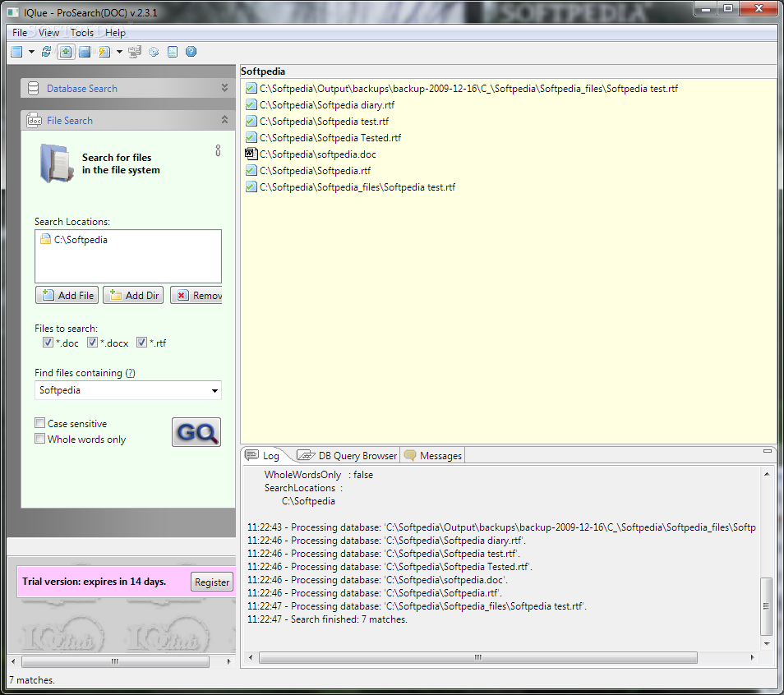This screenshot has height=695, width=784.
Task: Click the log vertical scrollbar down arrow
Action: point(767,644)
